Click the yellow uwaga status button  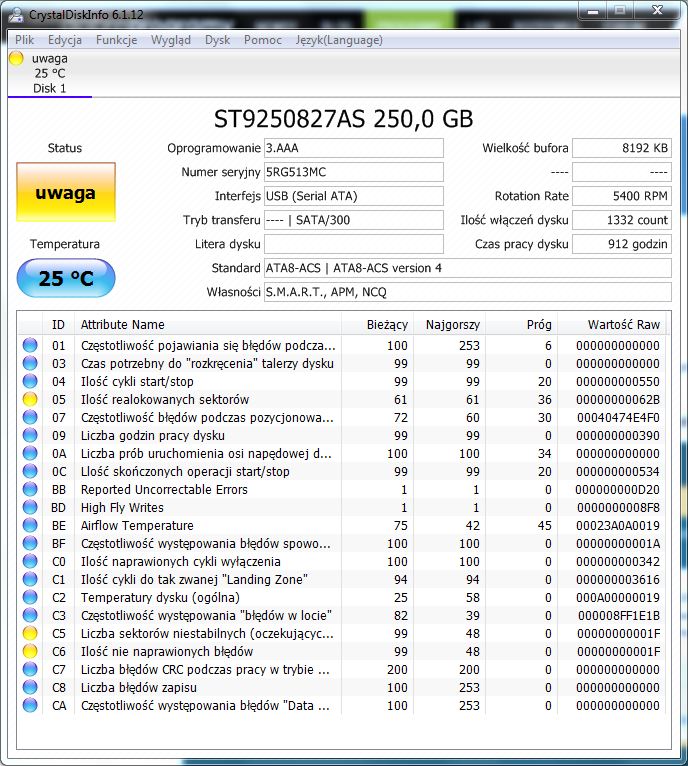[66, 192]
